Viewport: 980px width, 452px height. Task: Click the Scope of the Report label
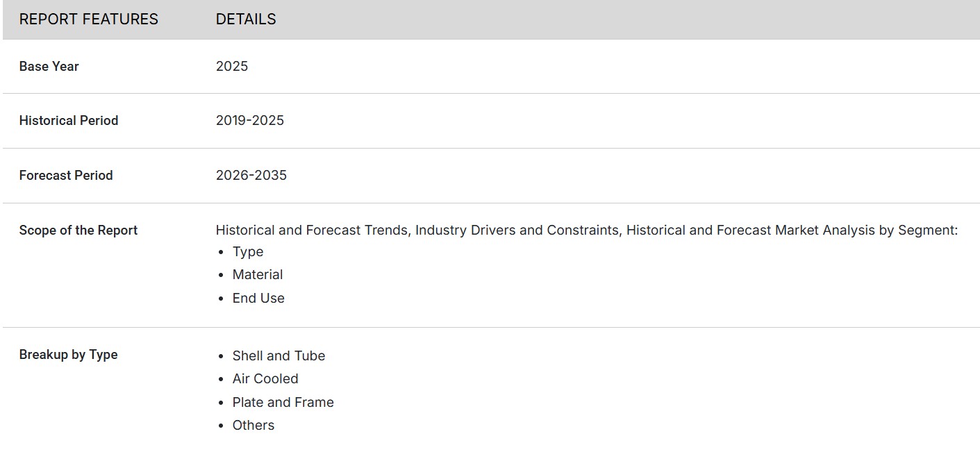click(x=78, y=231)
